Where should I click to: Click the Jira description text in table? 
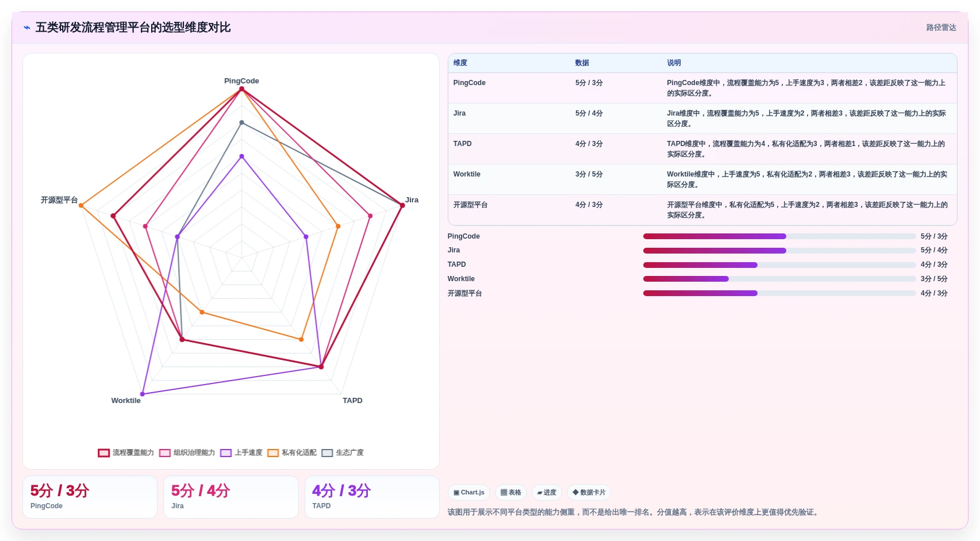(806, 118)
